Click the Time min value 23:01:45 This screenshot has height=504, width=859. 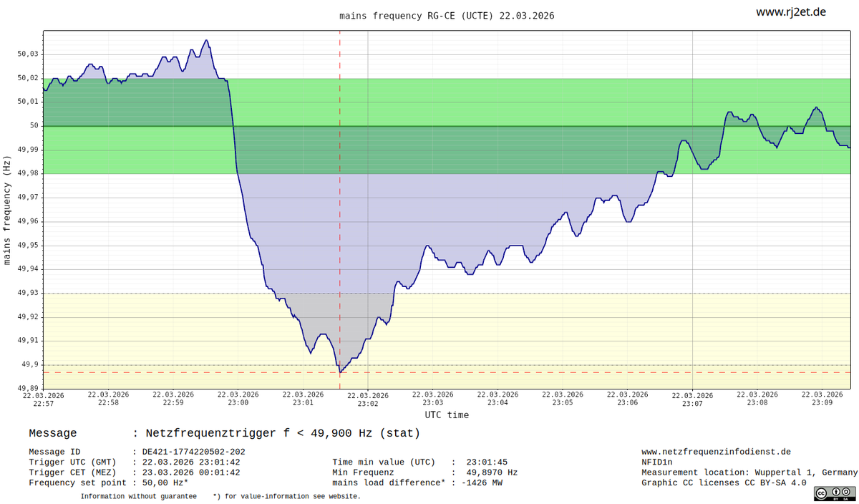click(x=487, y=462)
